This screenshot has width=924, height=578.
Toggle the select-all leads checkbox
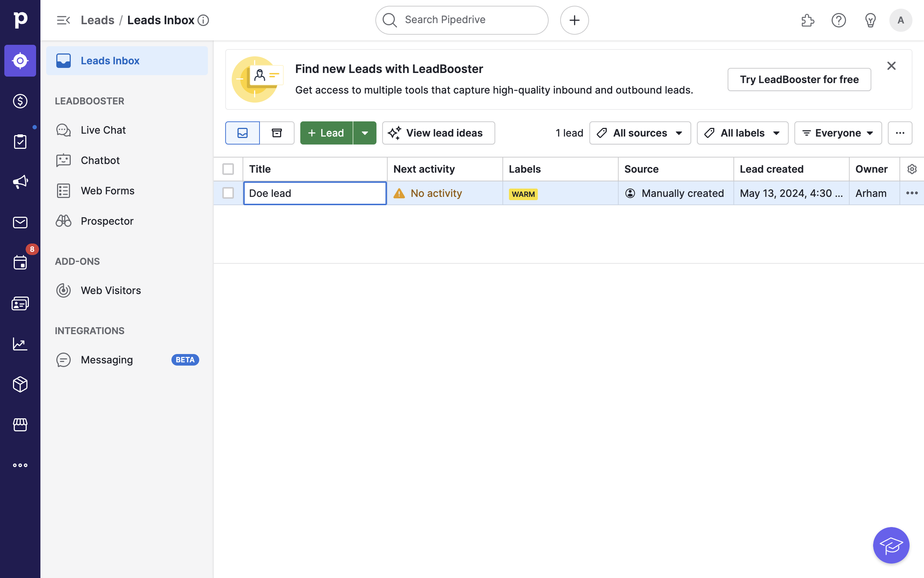coord(228,169)
